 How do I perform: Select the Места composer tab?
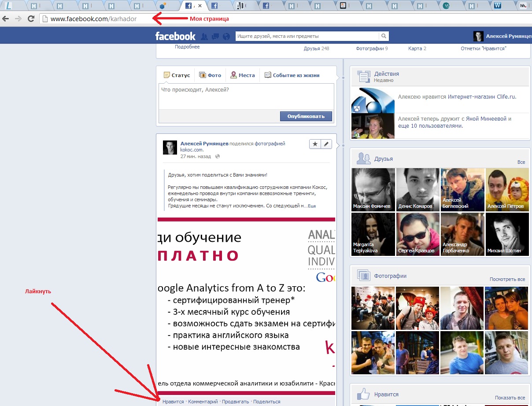(243, 75)
